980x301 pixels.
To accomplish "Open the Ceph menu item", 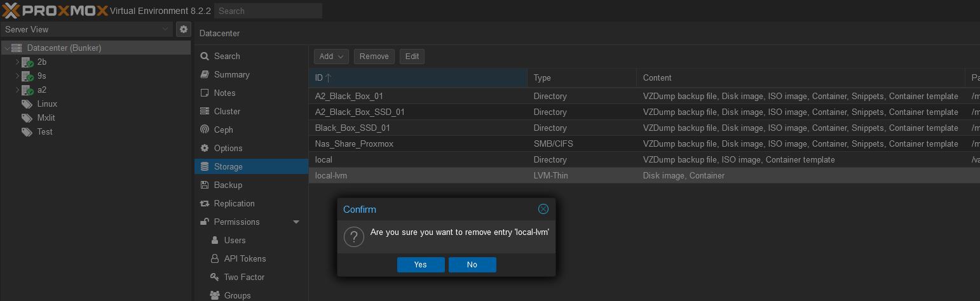I will pyautogui.click(x=251, y=130).
